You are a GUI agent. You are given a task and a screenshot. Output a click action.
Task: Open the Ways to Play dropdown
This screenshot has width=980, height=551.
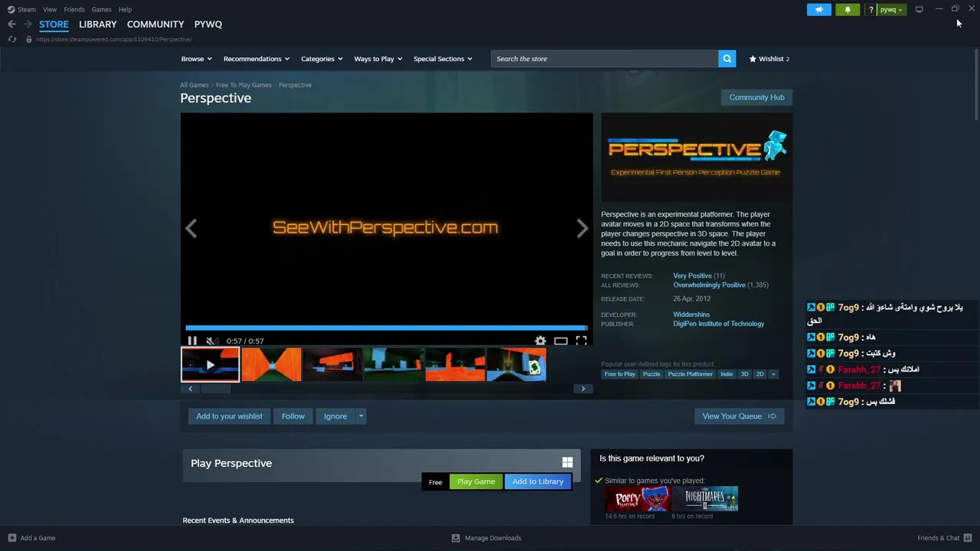(378, 59)
